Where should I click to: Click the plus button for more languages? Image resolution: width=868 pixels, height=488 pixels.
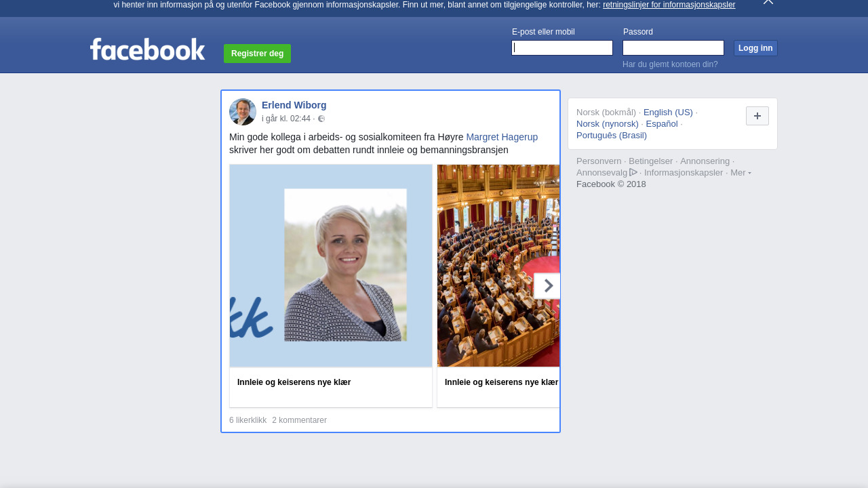pos(757,116)
